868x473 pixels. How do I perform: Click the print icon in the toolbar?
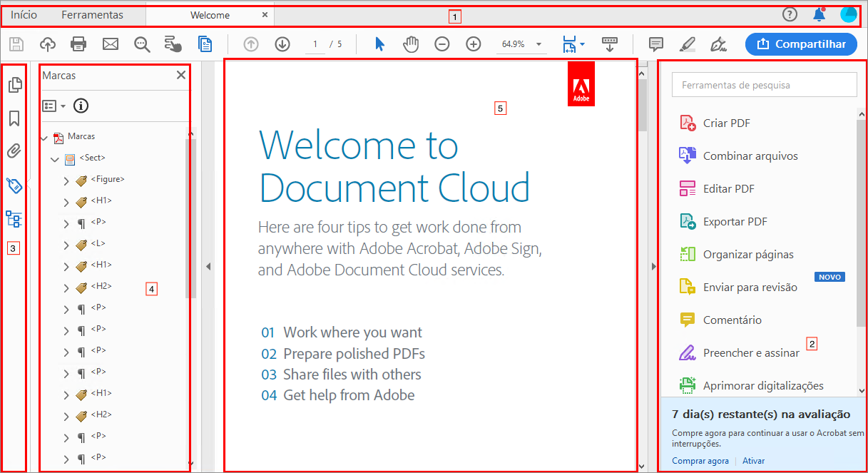coord(78,44)
